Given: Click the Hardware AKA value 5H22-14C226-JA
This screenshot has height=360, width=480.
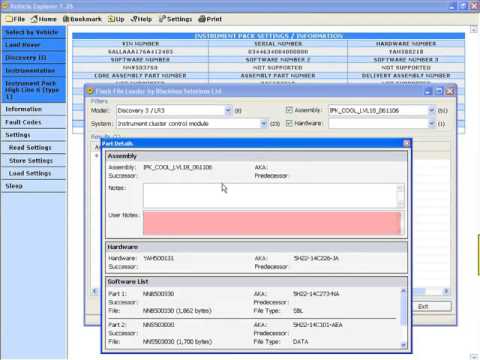Looking at the screenshot, I should tap(316, 258).
